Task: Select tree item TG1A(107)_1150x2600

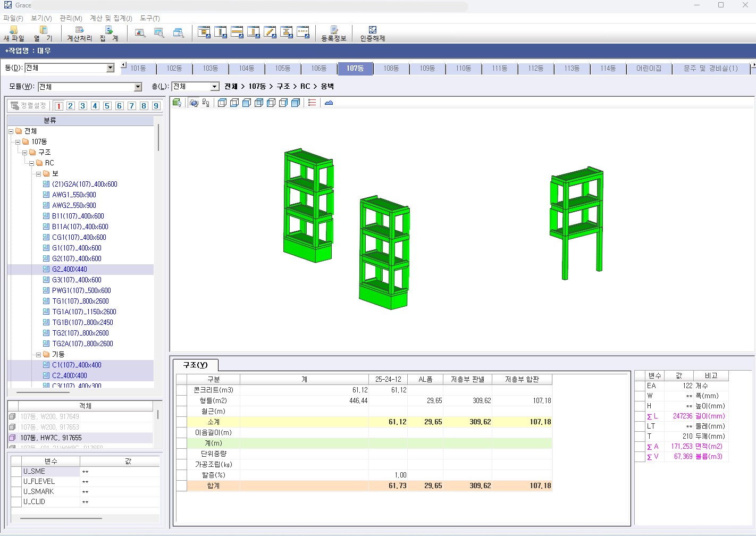Action: click(84, 312)
